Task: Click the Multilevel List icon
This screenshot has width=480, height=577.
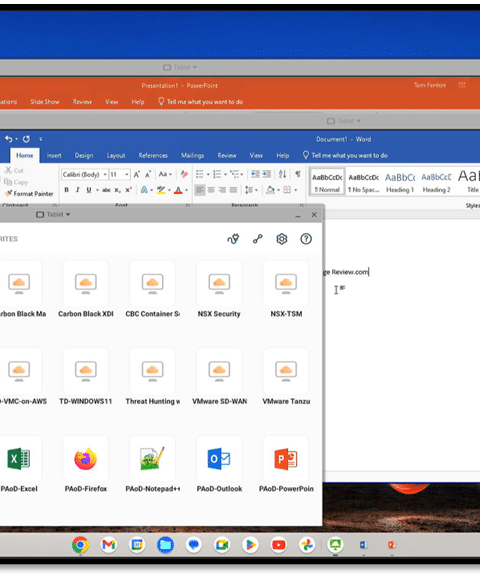Action: [234, 174]
